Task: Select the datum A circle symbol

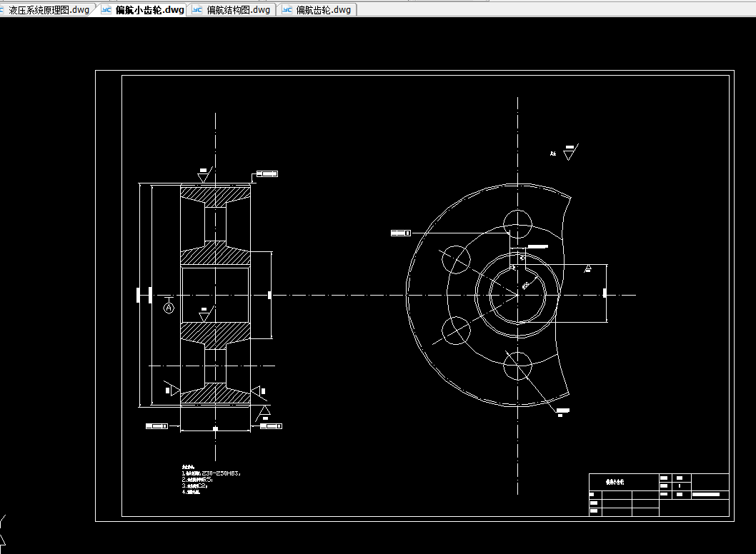Action: coord(169,308)
